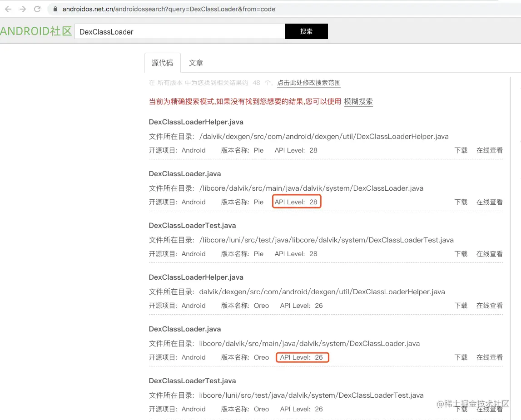Viewport: 521px width, 420px height.
Task: Switch to the 文章 tab
Action: (196, 63)
